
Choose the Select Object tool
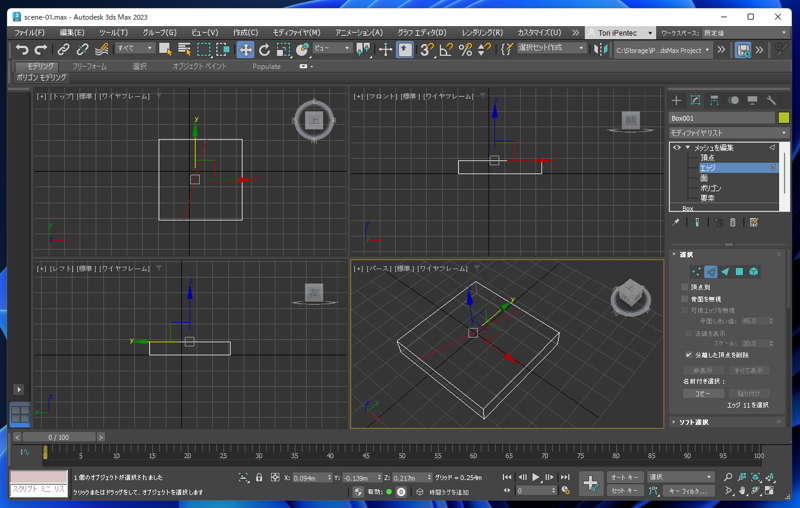point(165,49)
